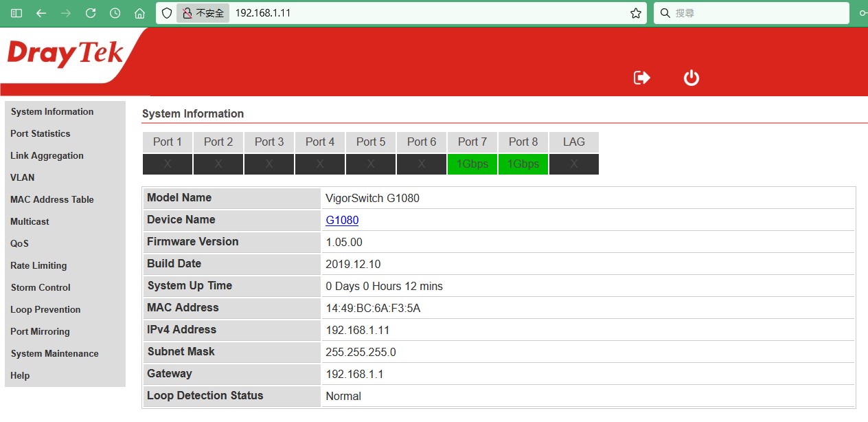Open Port Statistics menu item
The image size is (868, 422).
point(41,133)
